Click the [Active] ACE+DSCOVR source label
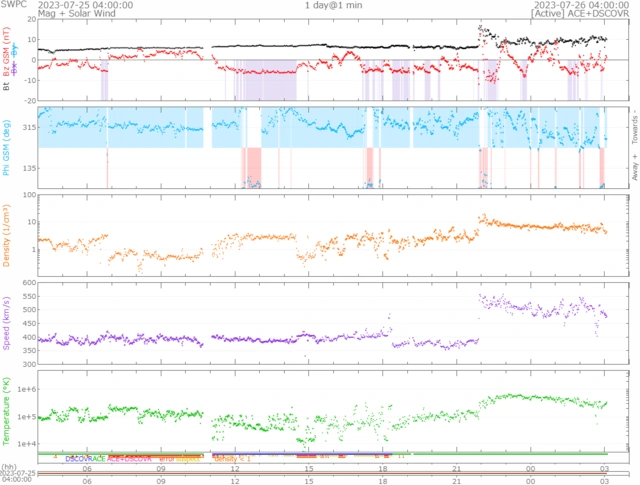The height and width of the screenshot is (485, 640). [x=580, y=13]
